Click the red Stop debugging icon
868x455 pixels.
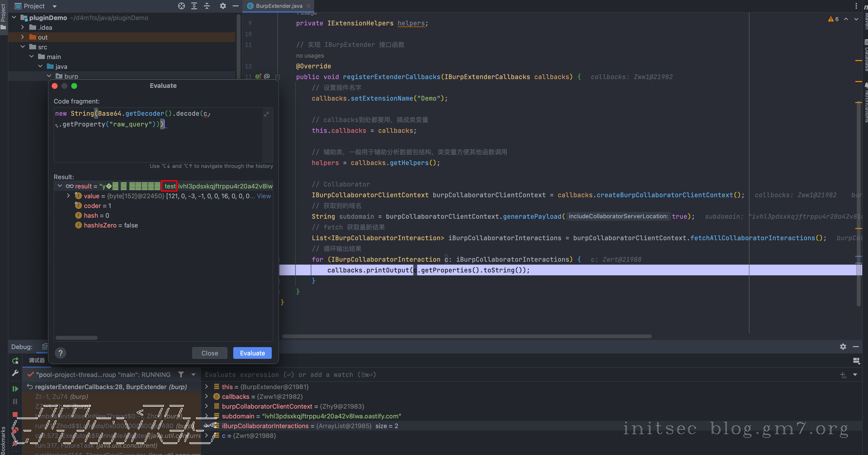pos(15,414)
